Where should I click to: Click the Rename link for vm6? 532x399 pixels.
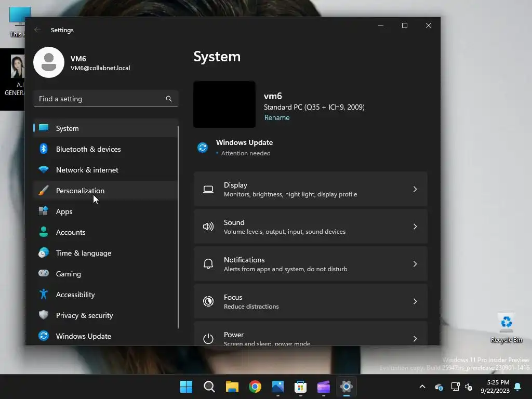(x=277, y=117)
